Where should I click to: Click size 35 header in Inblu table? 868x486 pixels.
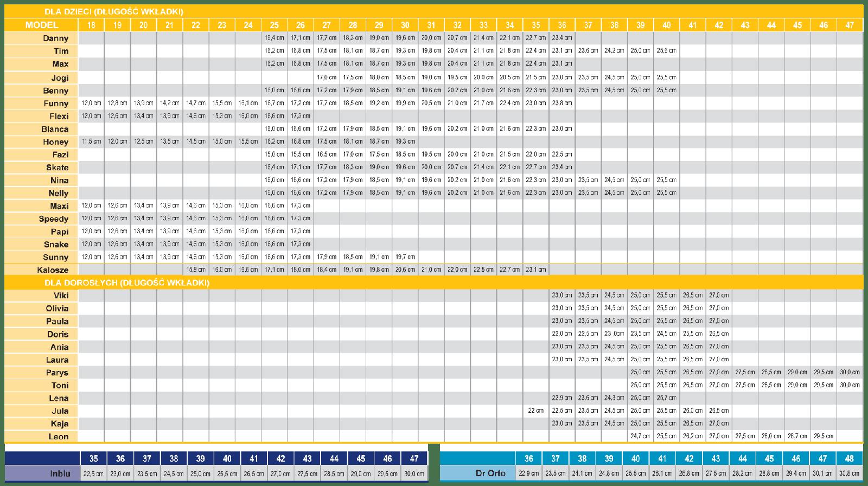click(94, 458)
